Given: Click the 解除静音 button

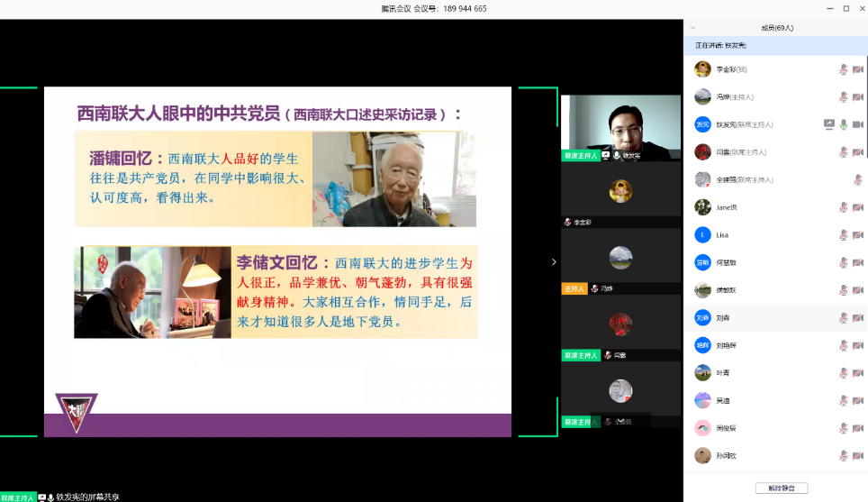Looking at the screenshot, I should click(781, 488).
